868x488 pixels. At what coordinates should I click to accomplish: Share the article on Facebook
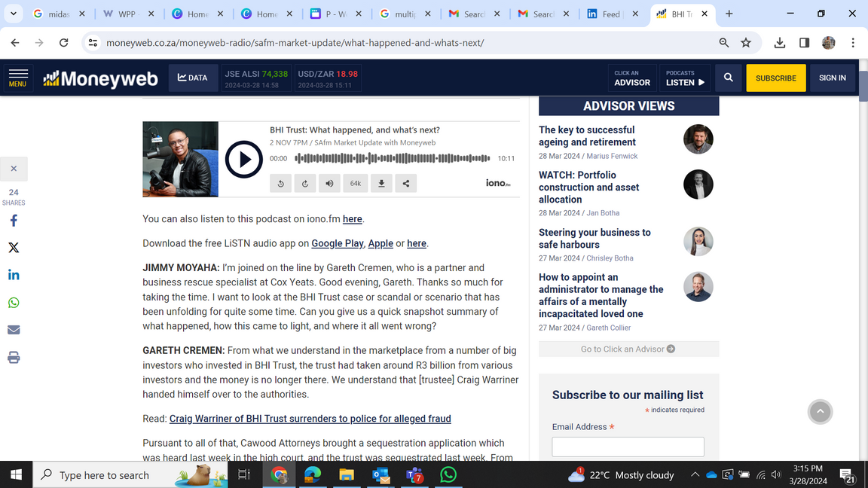coord(14,220)
